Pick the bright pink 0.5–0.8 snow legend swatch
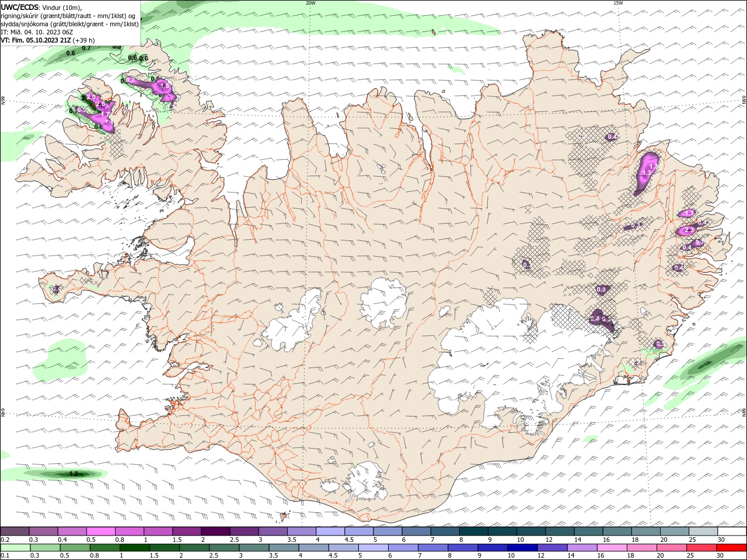The image size is (747, 560). 100,531
